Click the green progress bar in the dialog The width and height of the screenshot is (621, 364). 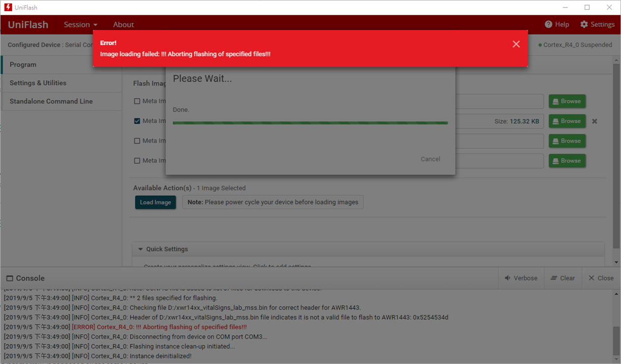tap(310, 123)
